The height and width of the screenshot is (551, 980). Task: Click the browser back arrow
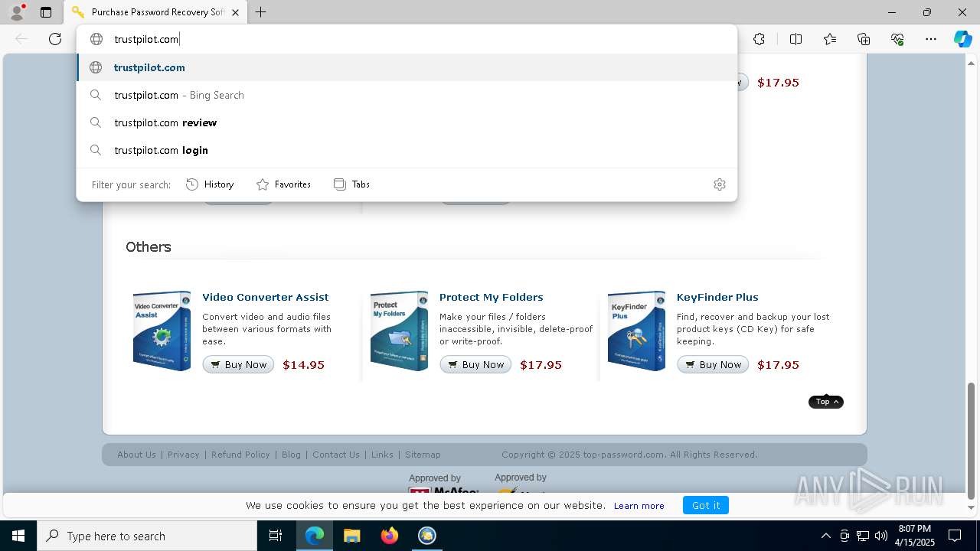[21, 39]
